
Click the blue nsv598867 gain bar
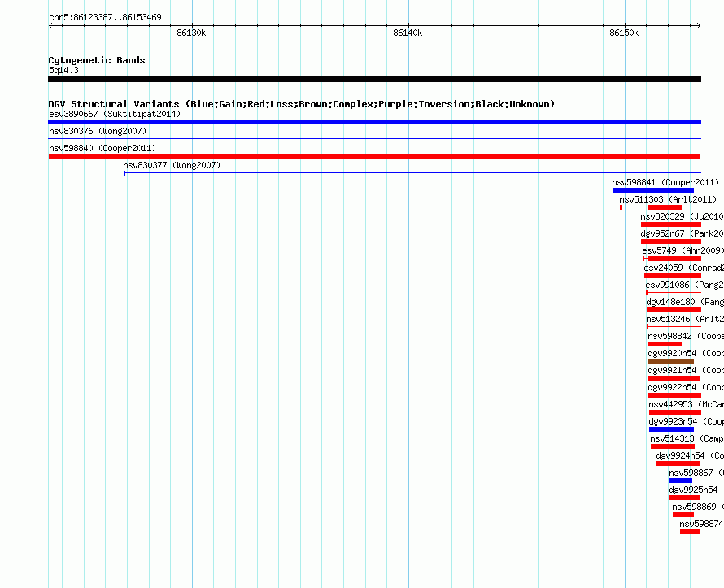pyautogui.click(x=681, y=481)
